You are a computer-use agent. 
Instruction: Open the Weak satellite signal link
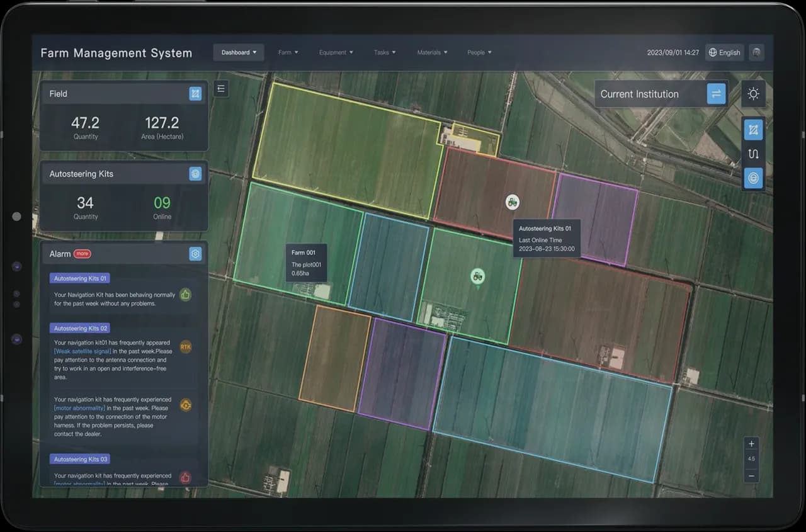pos(82,351)
